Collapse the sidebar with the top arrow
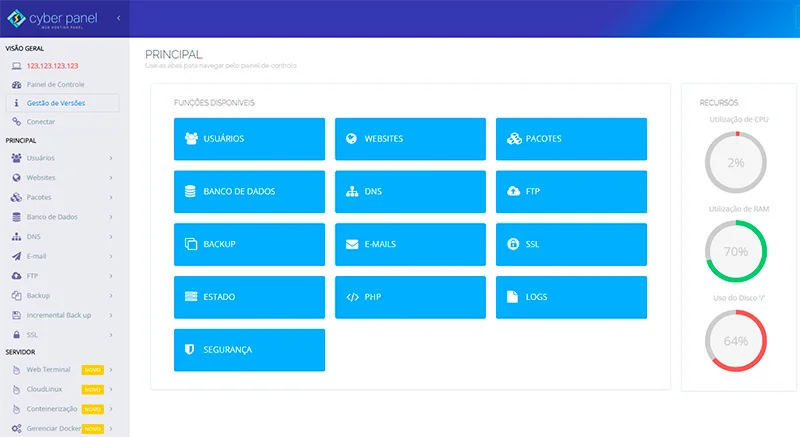 pyautogui.click(x=119, y=18)
